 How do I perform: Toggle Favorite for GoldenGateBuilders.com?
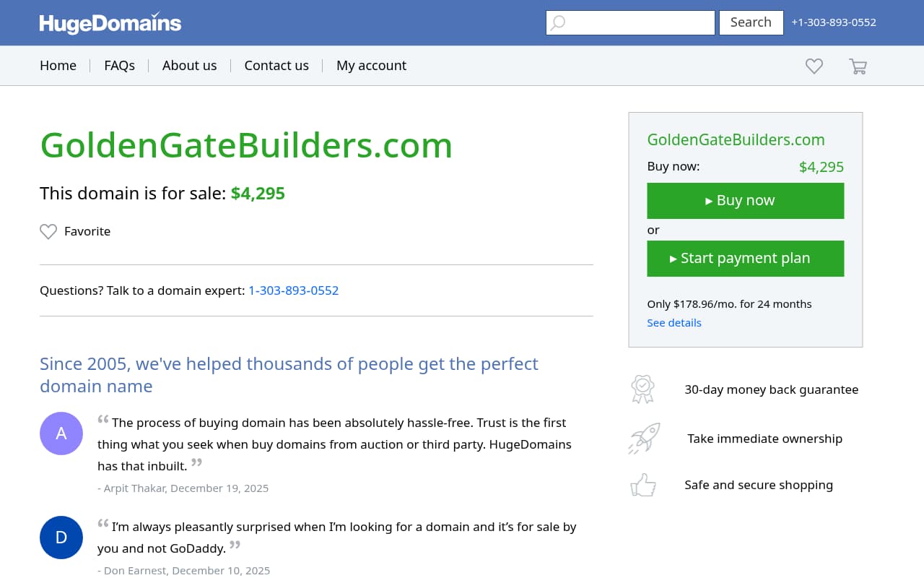click(x=74, y=231)
